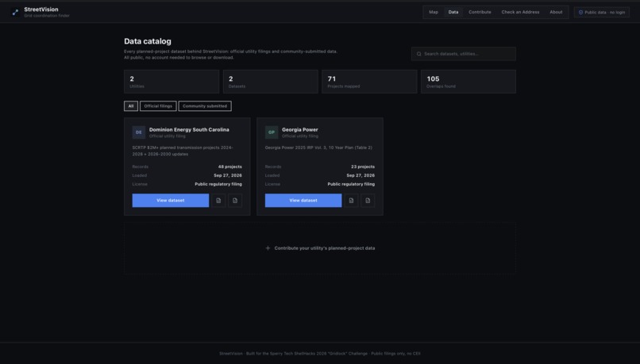Filter by Official filings

coord(158,106)
